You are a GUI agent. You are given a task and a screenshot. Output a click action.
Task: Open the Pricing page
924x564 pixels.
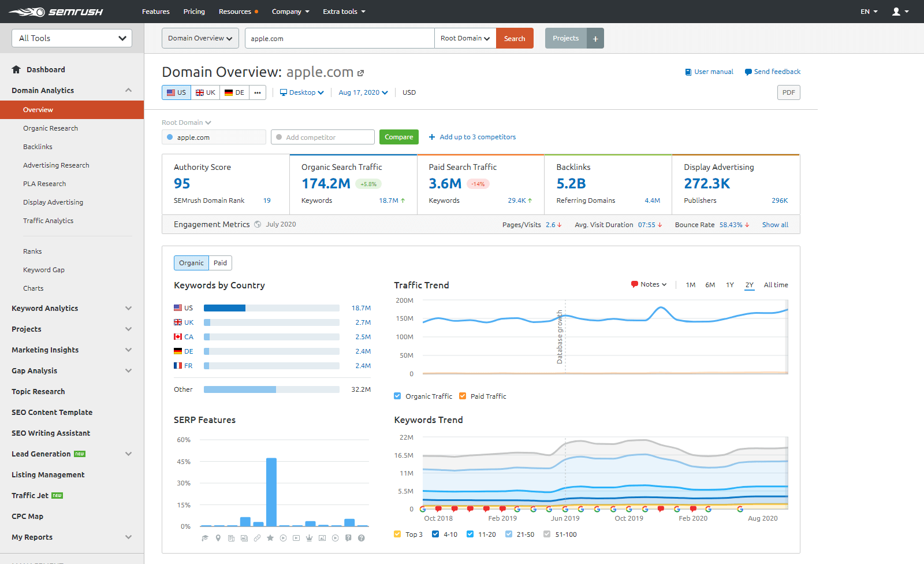click(x=194, y=12)
